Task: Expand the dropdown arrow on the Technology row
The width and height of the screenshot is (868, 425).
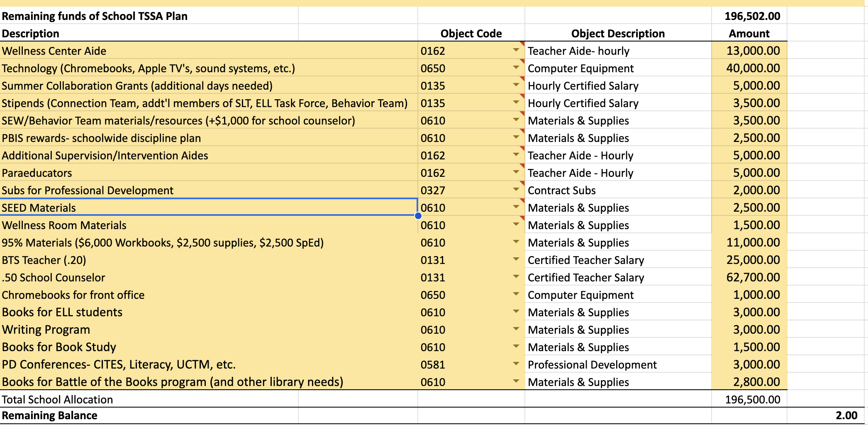Action: [516, 68]
